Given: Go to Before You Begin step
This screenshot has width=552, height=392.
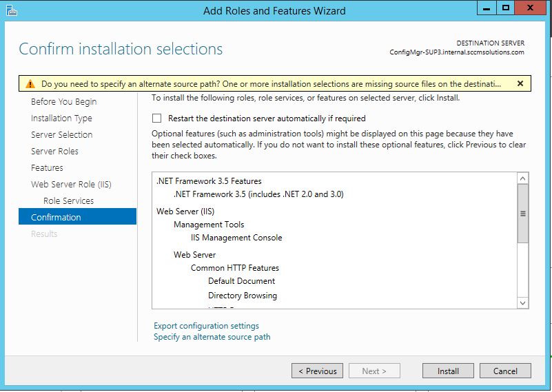Looking at the screenshot, I should tap(63, 102).
